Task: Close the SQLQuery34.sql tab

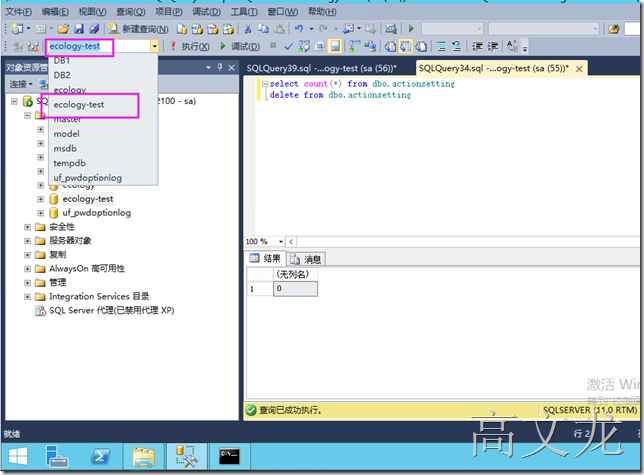Action: [x=579, y=69]
